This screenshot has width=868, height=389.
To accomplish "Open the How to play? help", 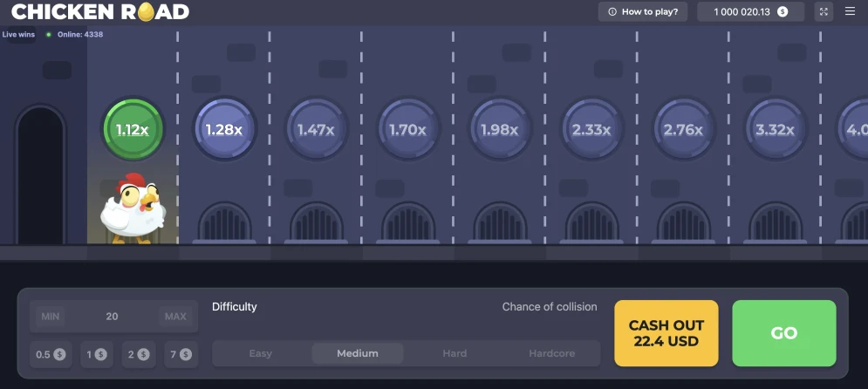I will (x=643, y=11).
